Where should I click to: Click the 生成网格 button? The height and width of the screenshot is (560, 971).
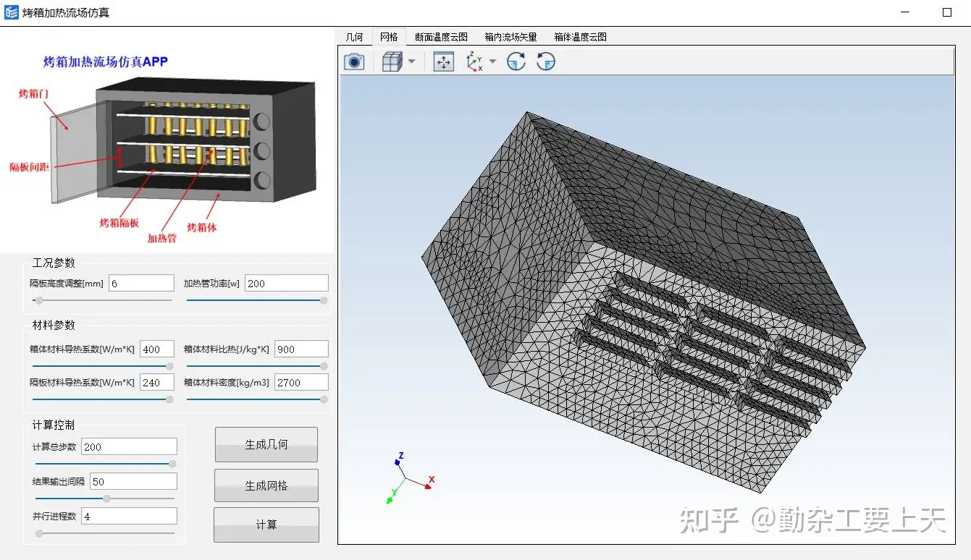266,485
